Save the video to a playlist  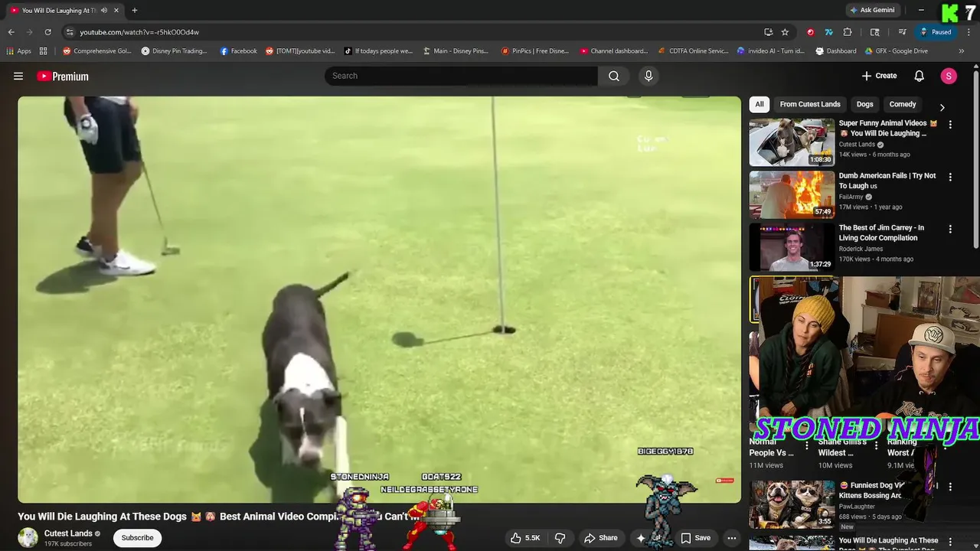click(x=695, y=538)
